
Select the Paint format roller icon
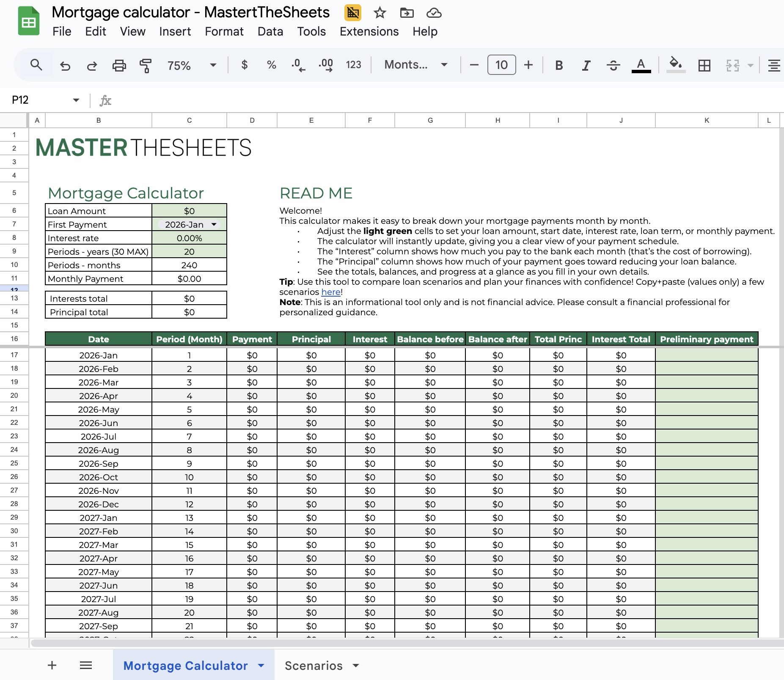145,65
